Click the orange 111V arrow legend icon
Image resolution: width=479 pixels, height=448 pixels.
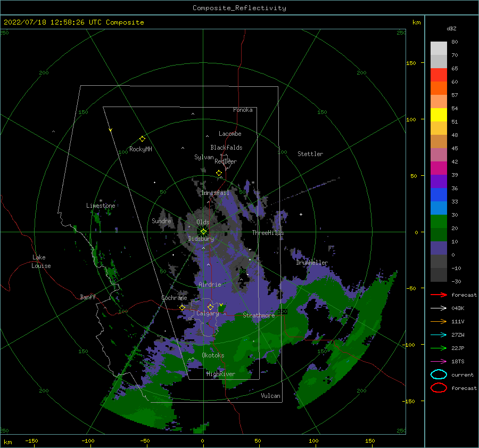click(439, 321)
